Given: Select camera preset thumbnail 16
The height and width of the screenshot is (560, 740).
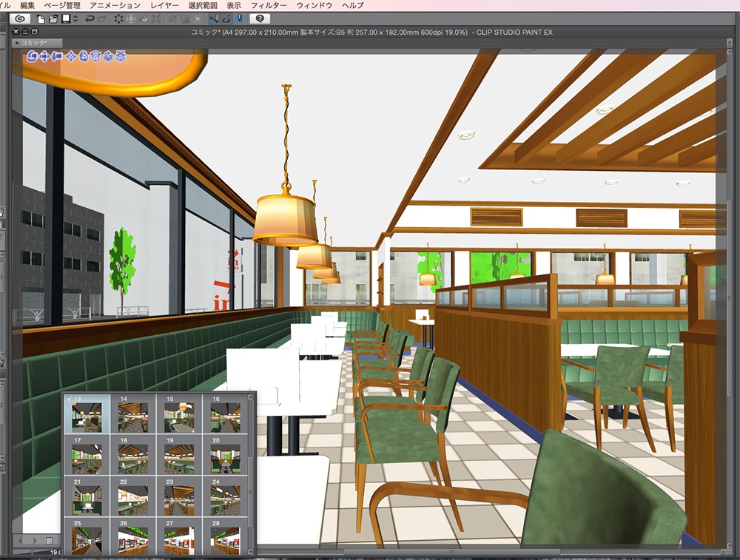Looking at the screenshot, I should pos(225,414).
